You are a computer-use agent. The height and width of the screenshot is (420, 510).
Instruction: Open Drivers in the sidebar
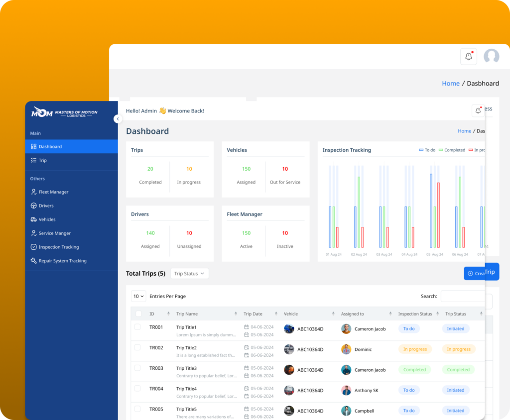tap(72, 206)
